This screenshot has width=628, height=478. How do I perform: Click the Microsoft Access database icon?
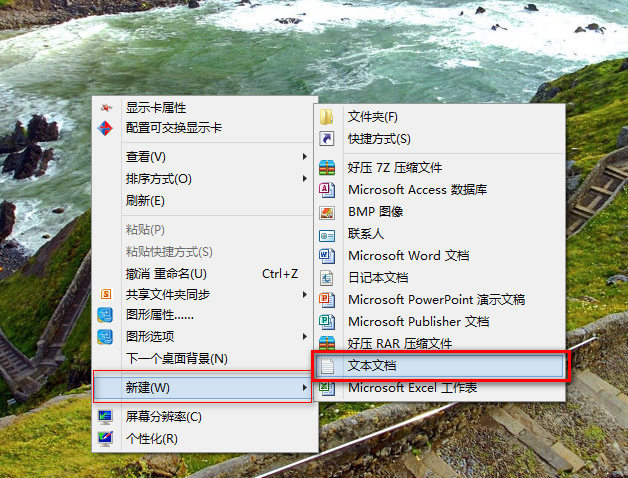click(327, 190)
